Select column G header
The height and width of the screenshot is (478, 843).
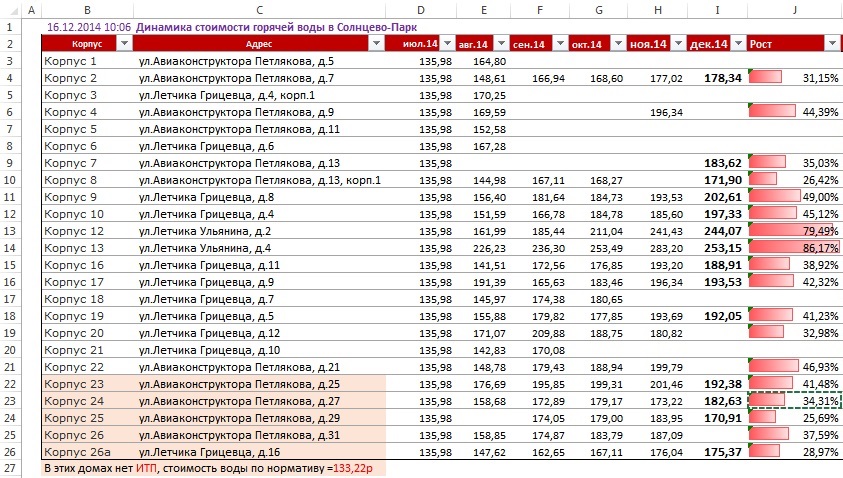pos(598,10)
